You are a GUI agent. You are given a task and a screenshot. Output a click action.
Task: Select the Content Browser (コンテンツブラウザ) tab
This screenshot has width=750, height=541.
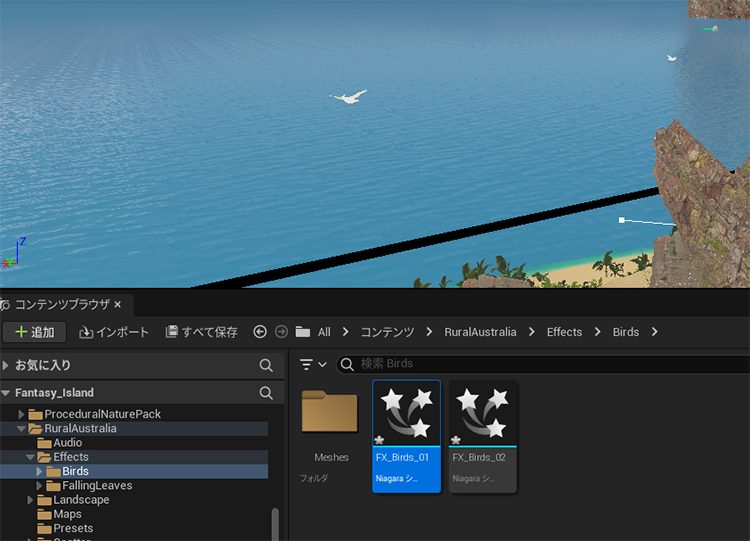tap(60, 304)
